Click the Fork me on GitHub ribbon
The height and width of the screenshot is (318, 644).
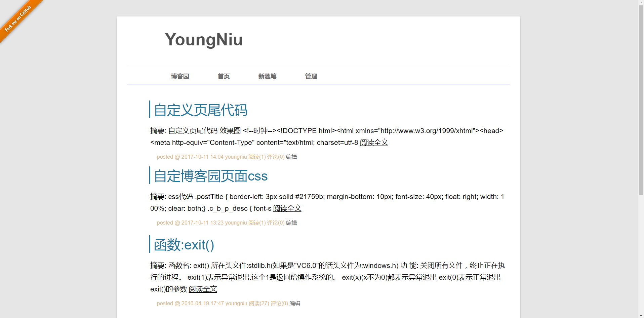point(17,19)
